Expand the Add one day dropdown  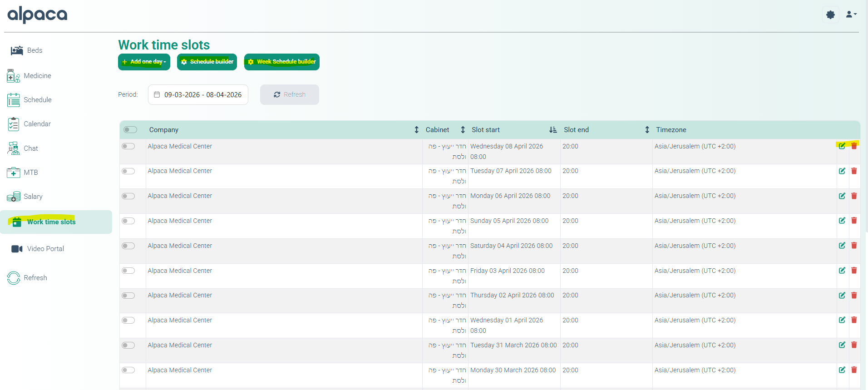[x=144, y=62]
